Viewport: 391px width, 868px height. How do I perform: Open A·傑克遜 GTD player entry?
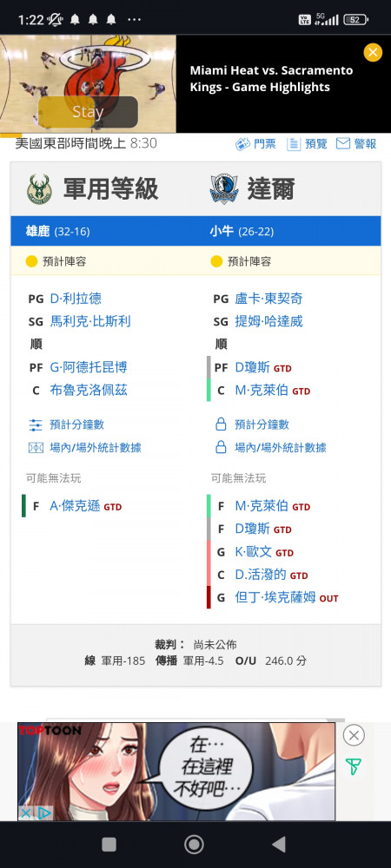click(85, 506)
